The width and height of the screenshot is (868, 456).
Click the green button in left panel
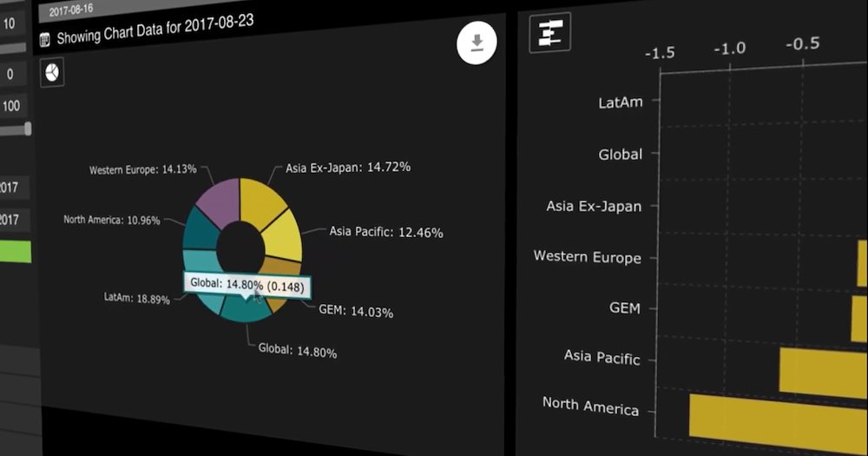(16, 252)
